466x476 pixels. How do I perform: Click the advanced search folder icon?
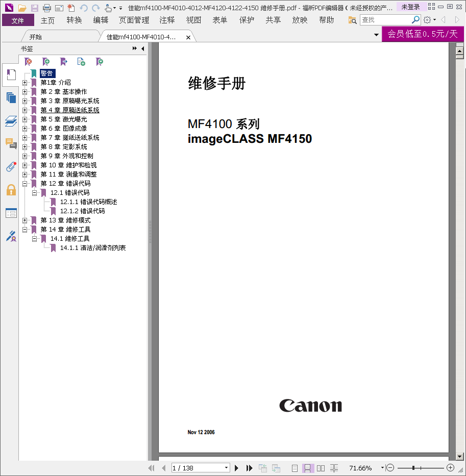click(352, 20)
